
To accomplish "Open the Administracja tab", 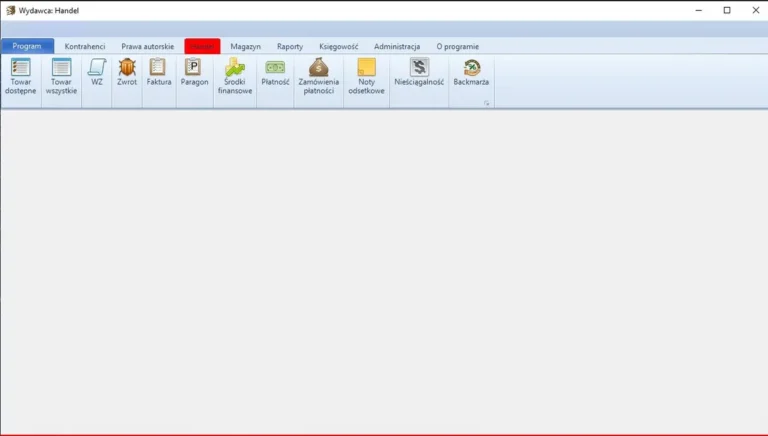I will coord(397,47).
